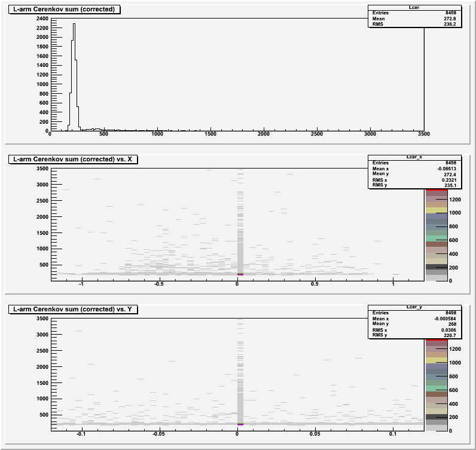Click the "Lcer_x" statistics box header

pyautogui.click(x=414, y=157)
